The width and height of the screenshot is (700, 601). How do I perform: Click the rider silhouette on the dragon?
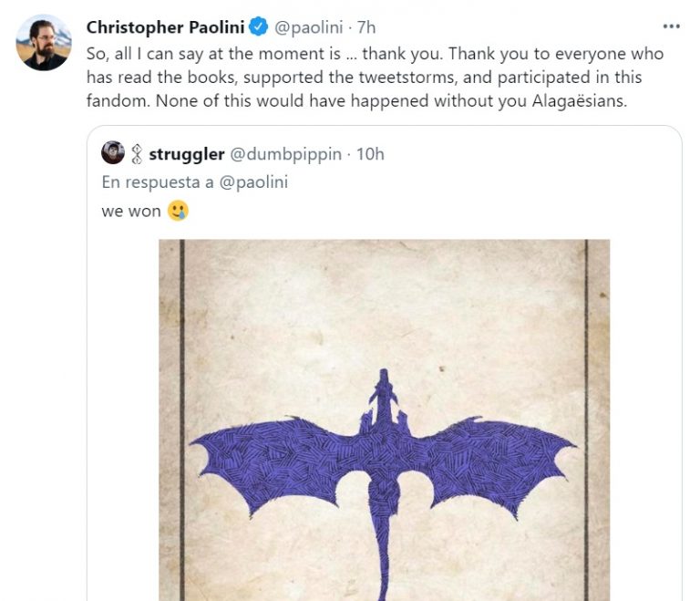pos(384,401)
